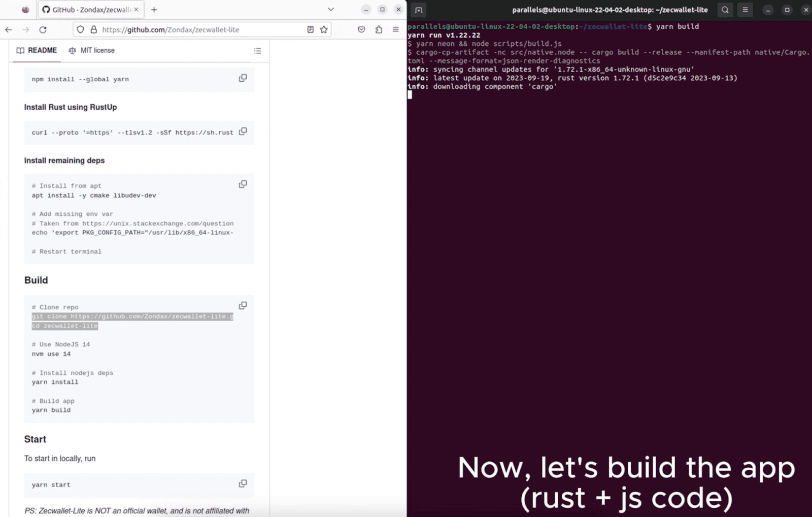Copy the Install remaining deps code block
This screenshot has width=812, height=517.
pyautogui.click(x=243, y=184)
